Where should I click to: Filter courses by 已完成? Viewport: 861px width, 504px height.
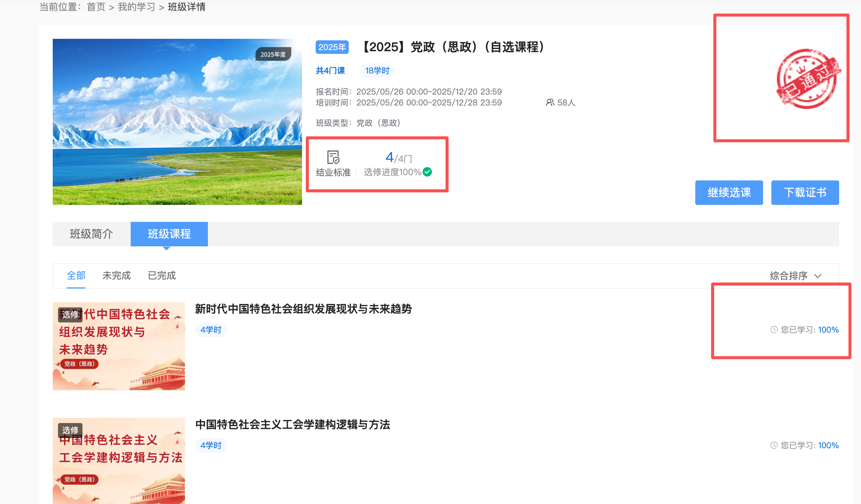162,276
